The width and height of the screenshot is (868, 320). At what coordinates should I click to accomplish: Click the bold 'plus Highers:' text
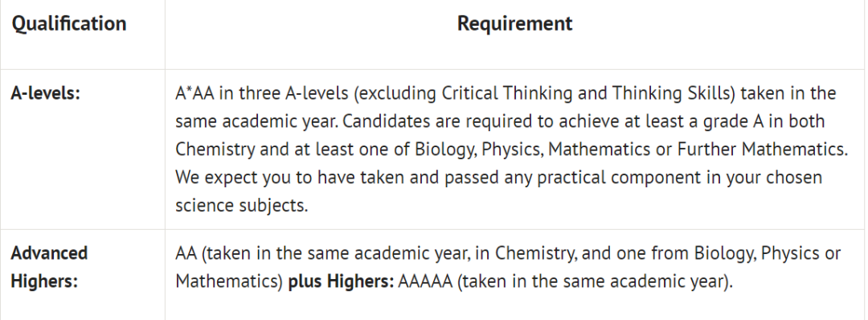(341, 281)
